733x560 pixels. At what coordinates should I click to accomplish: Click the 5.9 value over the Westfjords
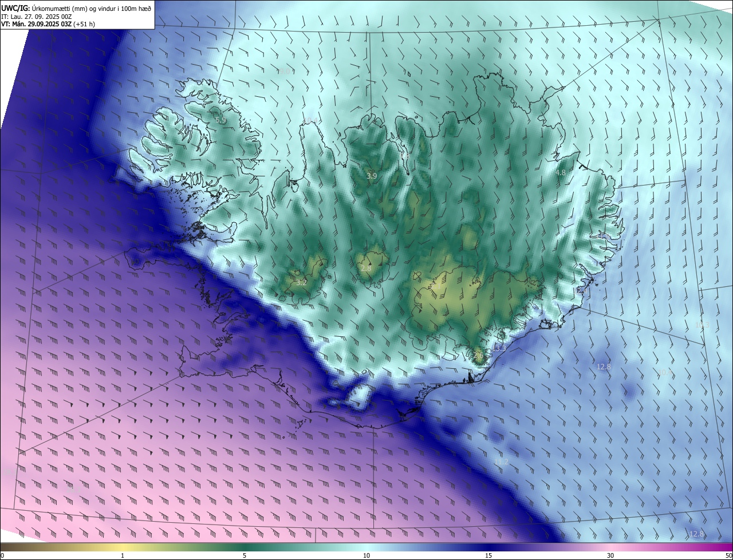[x=221, y=121]
